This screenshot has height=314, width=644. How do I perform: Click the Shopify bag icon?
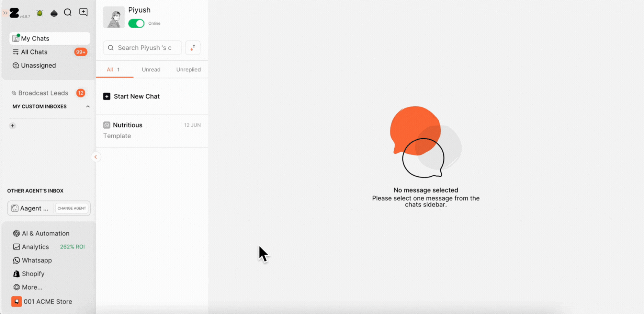coord(16,274)
